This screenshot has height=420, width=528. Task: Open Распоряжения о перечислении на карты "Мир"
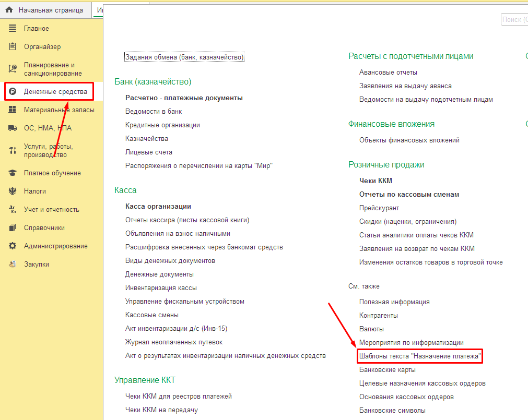[198, 166]
